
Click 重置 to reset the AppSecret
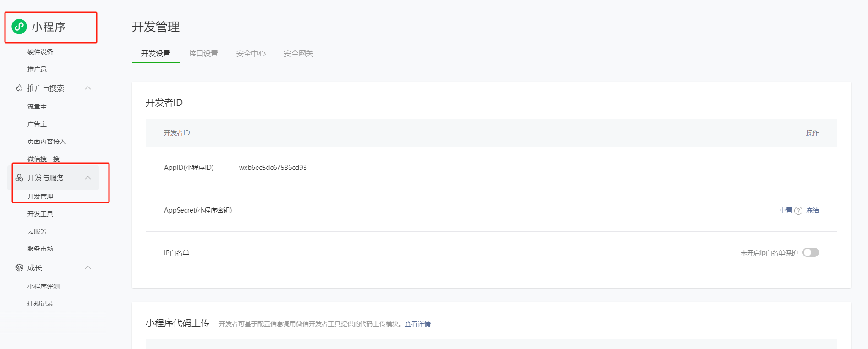[x=786, y=210]
